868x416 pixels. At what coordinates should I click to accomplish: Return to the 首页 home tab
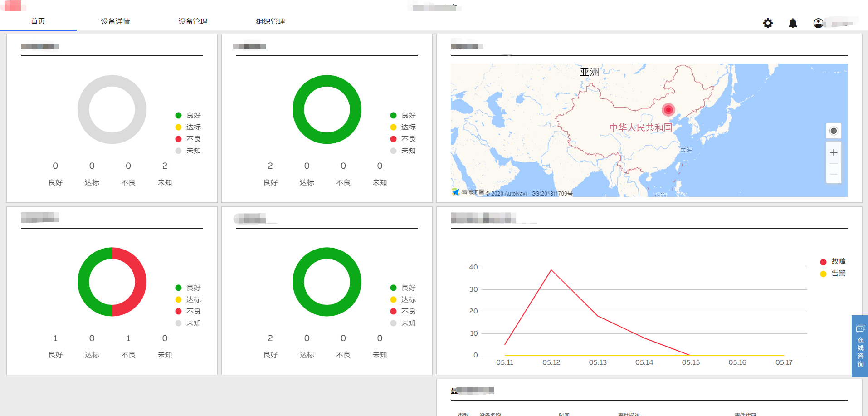(x=36, y=21)
